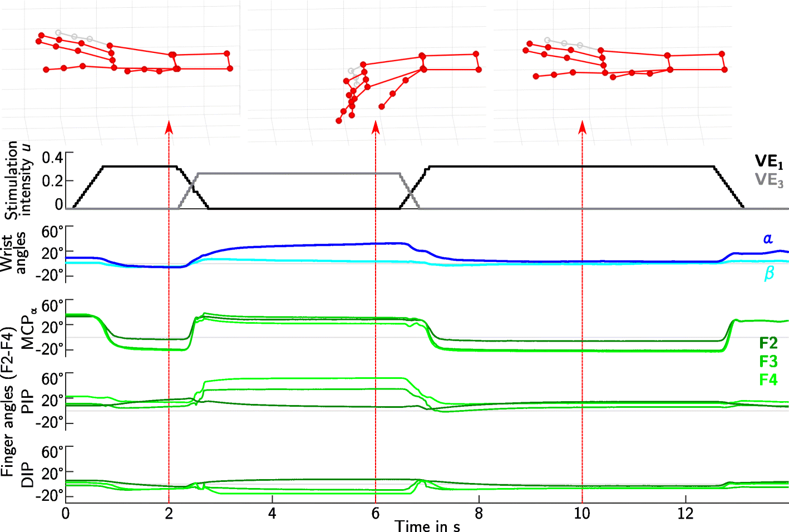Click the 4 tick on the time axis
The width and height of the screenshot is (789, 532).
[272, 513]
